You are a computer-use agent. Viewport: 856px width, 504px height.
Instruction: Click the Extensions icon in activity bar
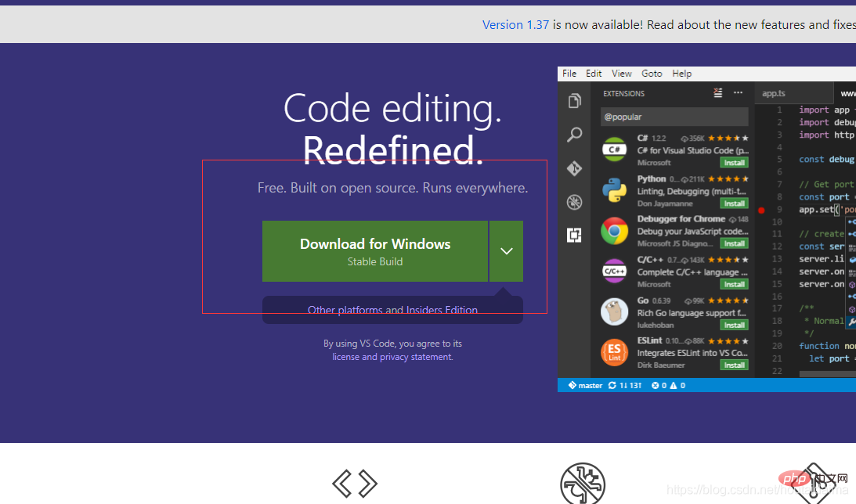[574, 236]
